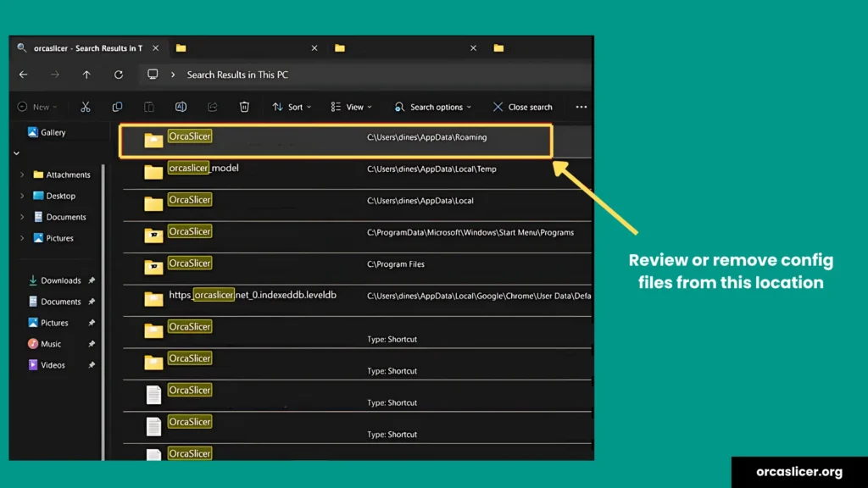868x488 pixels.
Task: Open Gallery in the navigation pane
Action: [53, 132]
